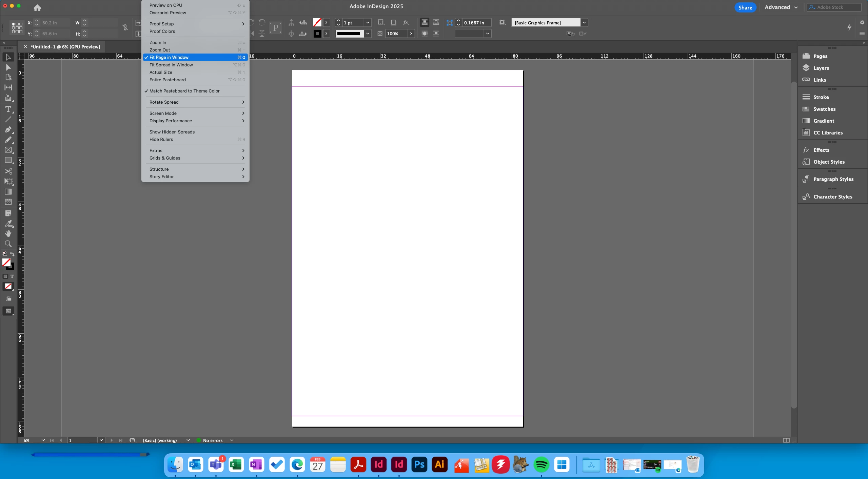Open the Swatches panel
Screen dimensions: 868x479
click(824, 109)
